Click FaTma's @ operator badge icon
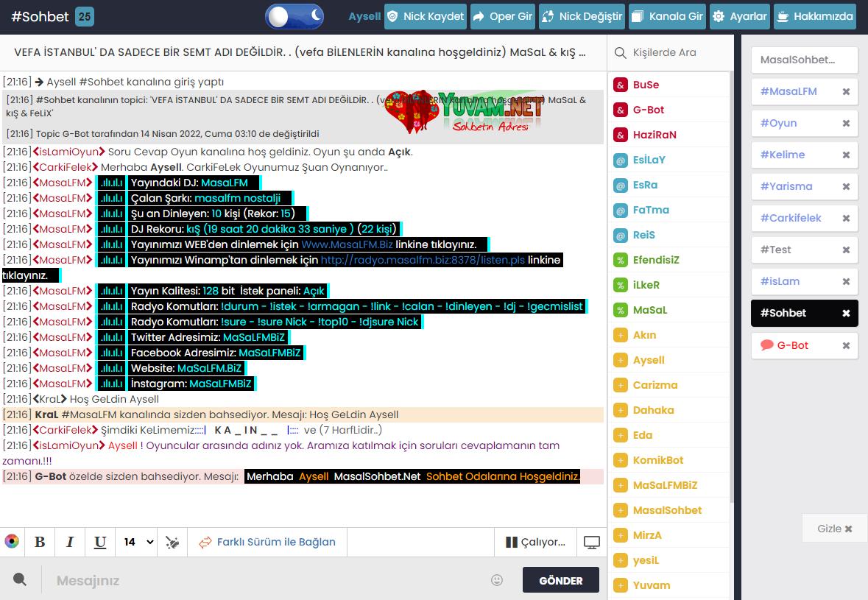 (x=621, y=210)
